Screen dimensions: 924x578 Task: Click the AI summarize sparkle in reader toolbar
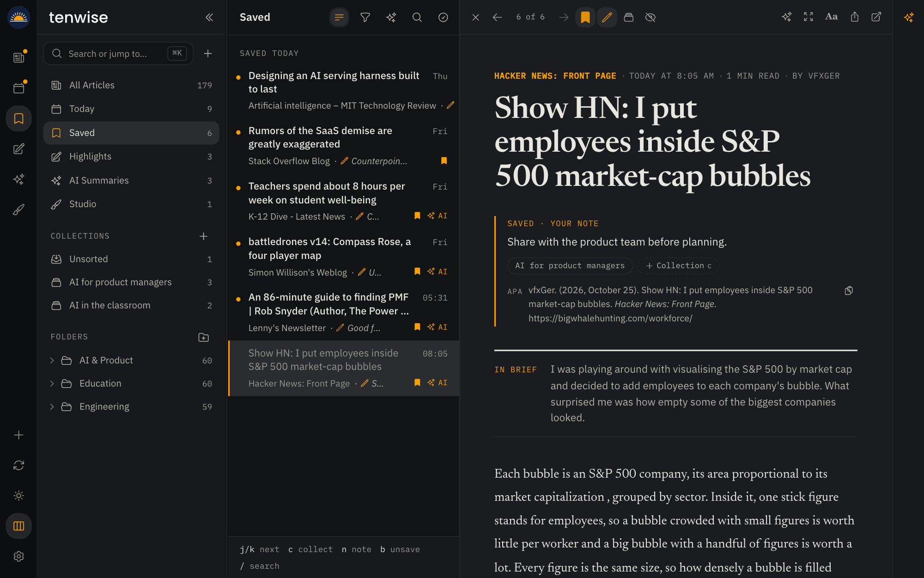point(787,17)
